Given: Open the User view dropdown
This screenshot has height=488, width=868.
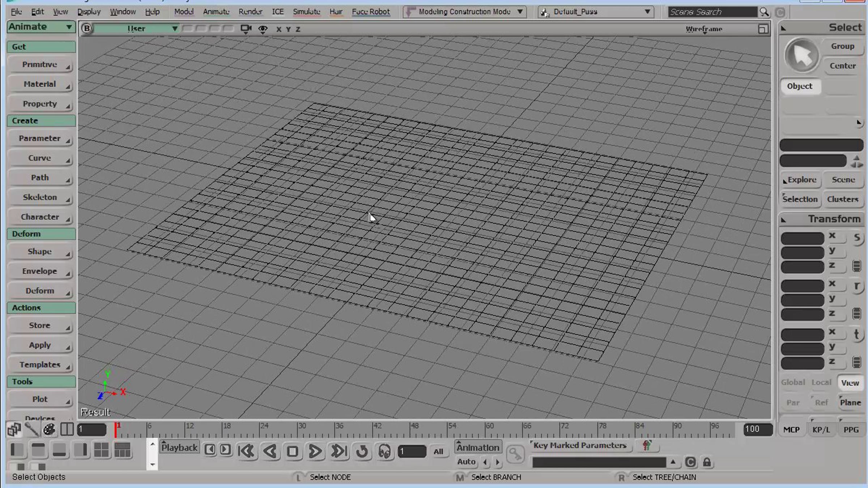Looking at the screenshot, I should tap(137, 29).
